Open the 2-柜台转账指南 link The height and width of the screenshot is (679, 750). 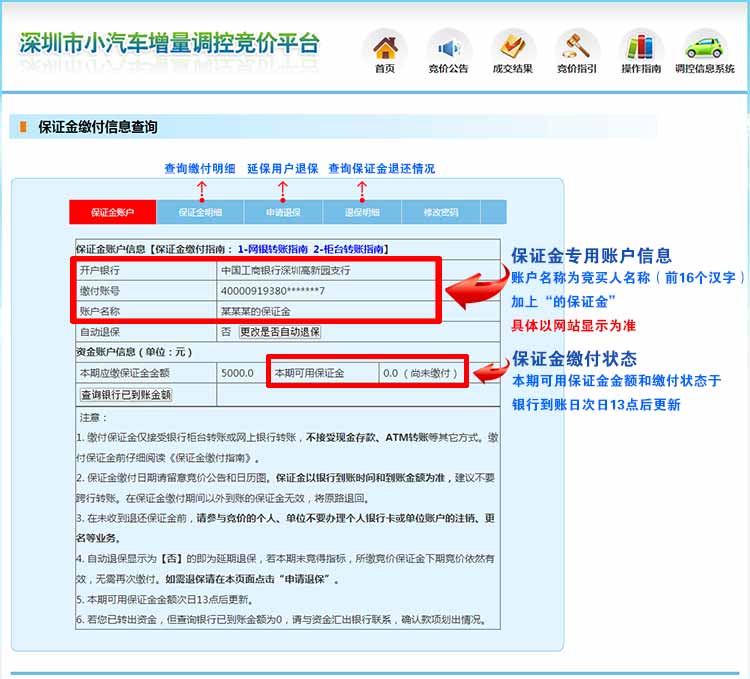click(349, 248)
